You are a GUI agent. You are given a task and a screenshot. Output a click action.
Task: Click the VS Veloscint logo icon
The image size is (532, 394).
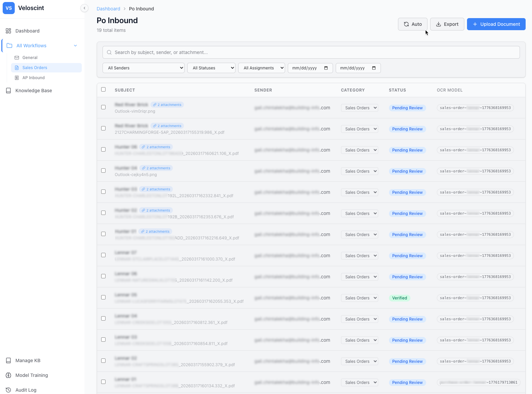[9, 8]
